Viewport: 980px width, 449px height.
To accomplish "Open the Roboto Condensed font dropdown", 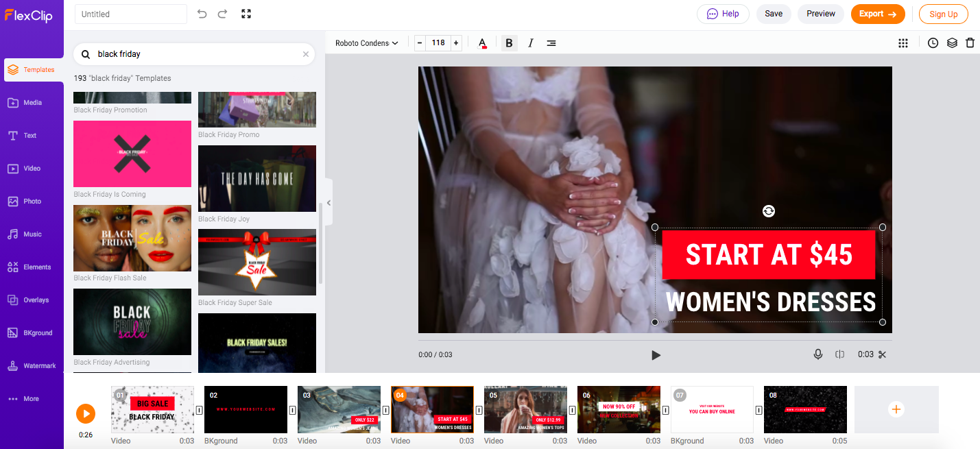I will (x=366, y=43).
